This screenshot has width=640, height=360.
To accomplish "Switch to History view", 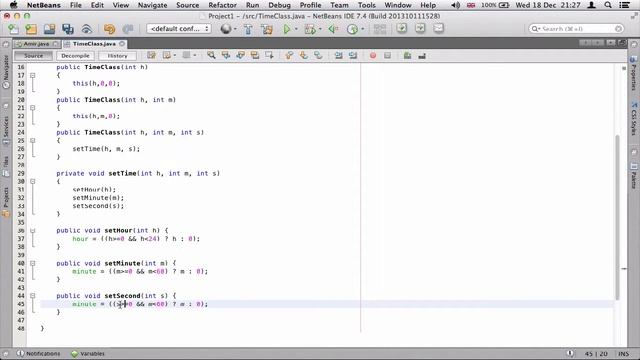I will point(118,56).
